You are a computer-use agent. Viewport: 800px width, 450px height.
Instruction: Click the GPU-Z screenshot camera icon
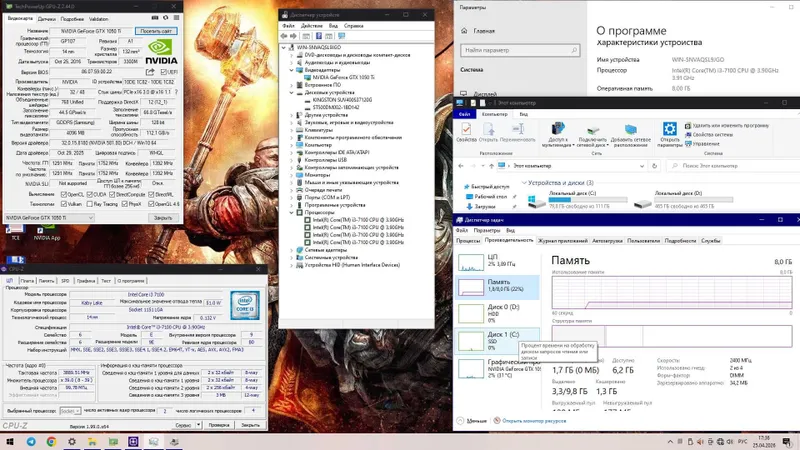155,18
